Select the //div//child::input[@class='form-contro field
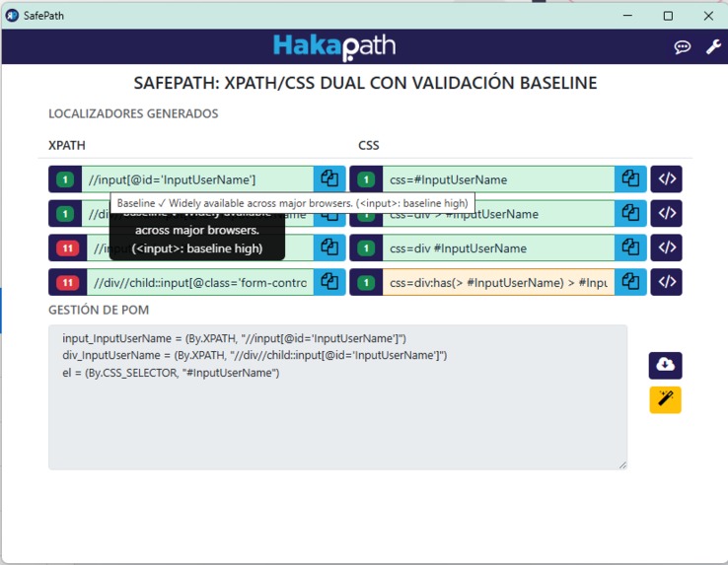Viewport: 728px width, 565px height. (200, 282)
